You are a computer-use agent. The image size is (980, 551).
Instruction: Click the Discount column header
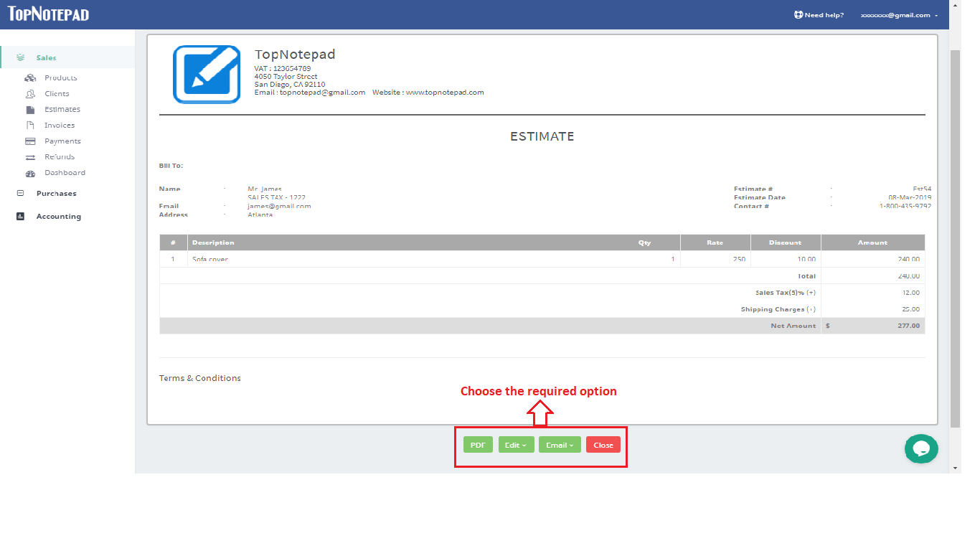pyautogui.click(x=786, y=242)
